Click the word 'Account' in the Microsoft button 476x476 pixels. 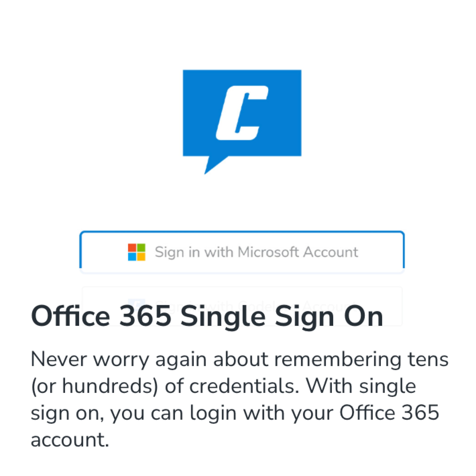tap(331, 252)
